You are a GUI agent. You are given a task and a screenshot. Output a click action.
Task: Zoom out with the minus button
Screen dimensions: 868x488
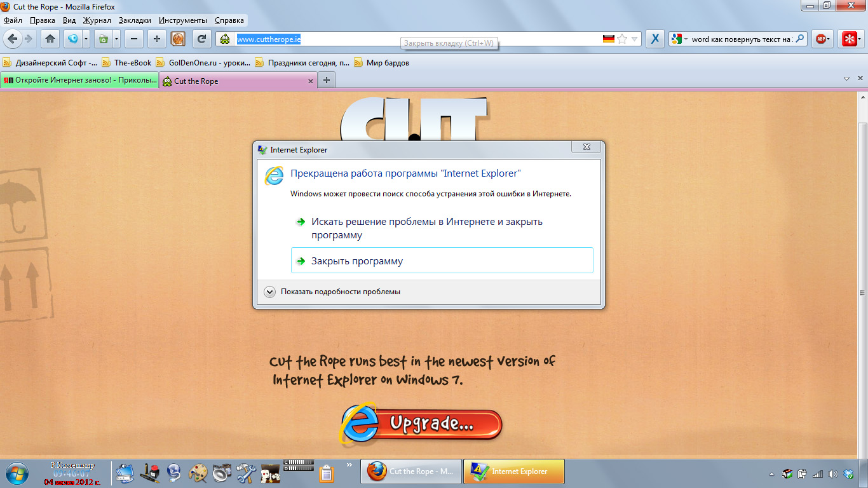tap(133, 39)
